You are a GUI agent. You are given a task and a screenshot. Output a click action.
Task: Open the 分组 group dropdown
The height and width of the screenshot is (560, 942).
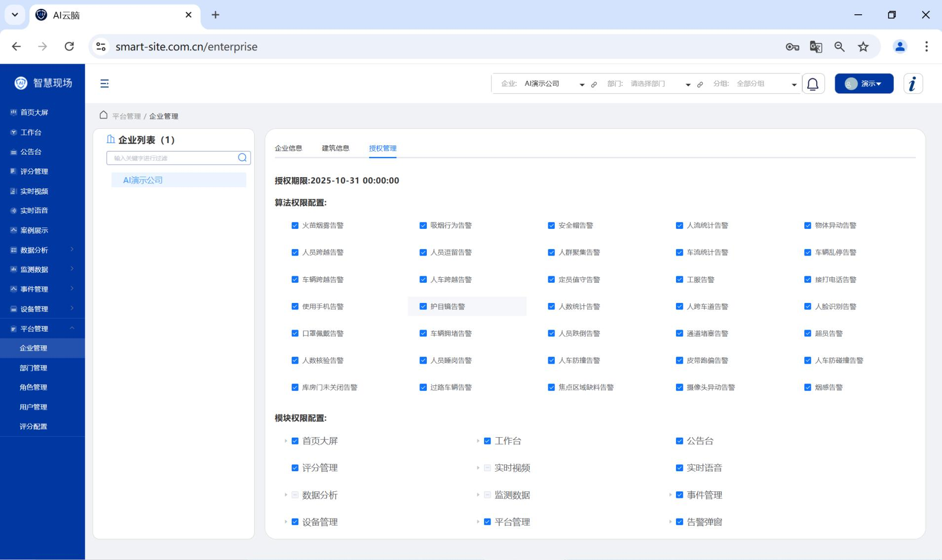pyautogui.click(x=766, y=84)
